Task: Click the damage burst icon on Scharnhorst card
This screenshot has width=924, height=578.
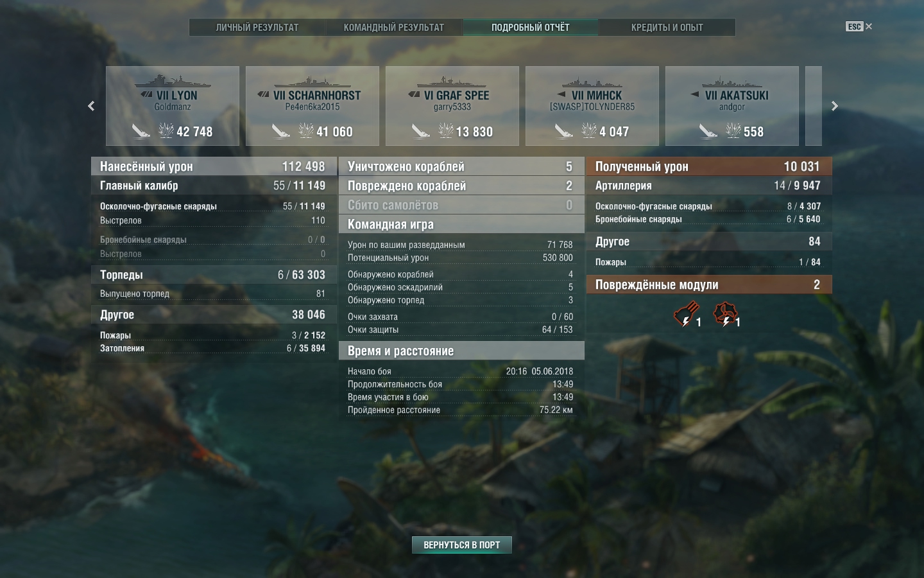Action: pos(306,131)
